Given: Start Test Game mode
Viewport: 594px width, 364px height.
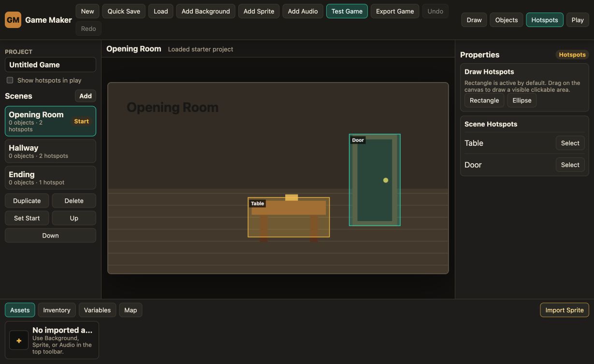Looking at the screenshot, I should (x=347, y=11).
